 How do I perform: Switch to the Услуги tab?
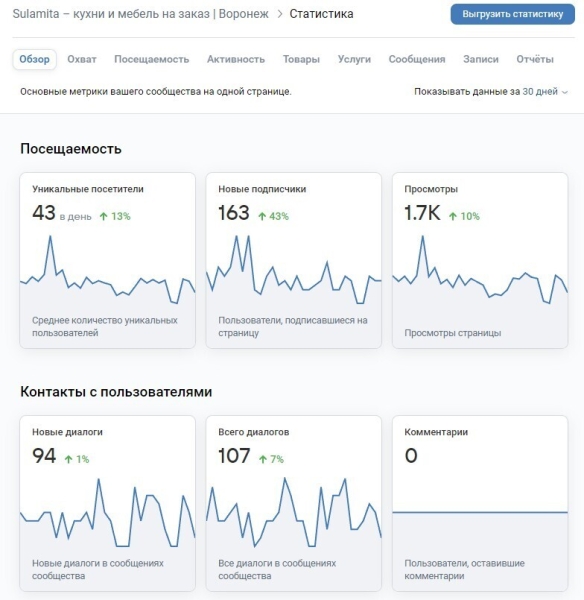[354, 59]
